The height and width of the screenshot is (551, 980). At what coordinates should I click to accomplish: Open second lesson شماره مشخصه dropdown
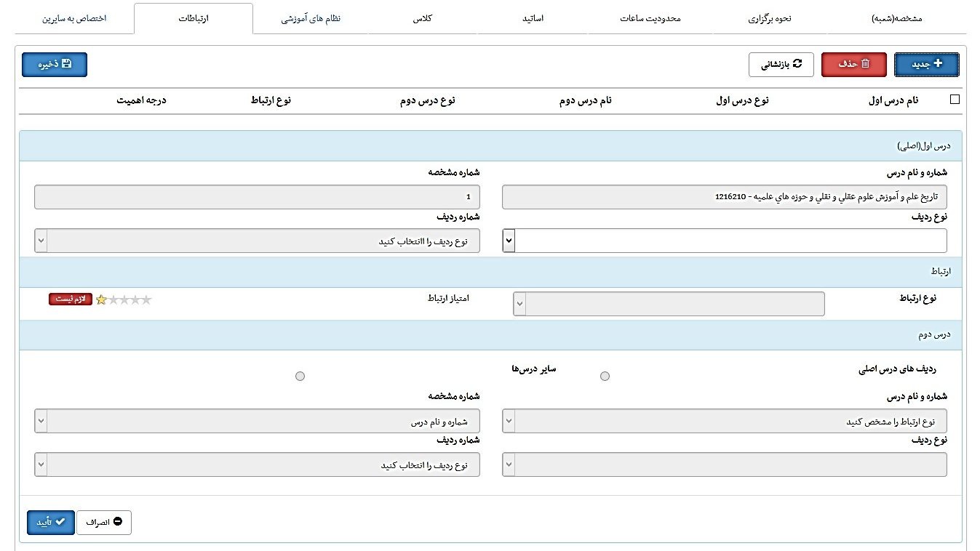coord(257,421)
